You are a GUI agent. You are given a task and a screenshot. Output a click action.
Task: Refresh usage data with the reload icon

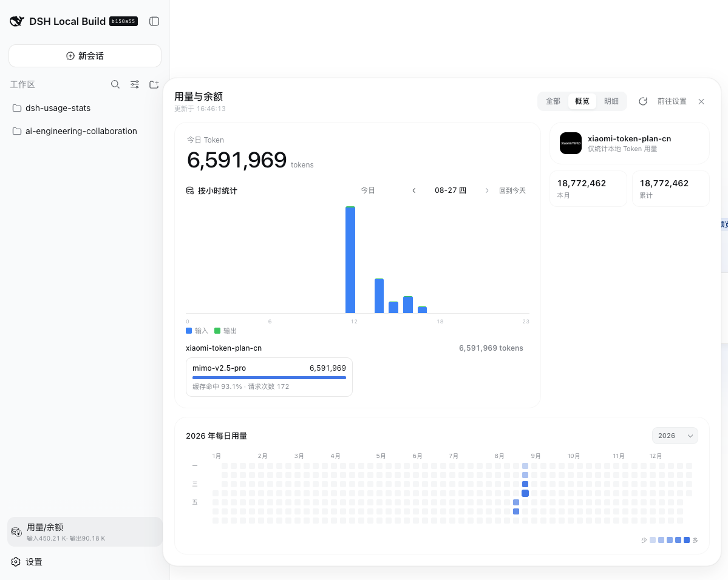click(x=643, y=101)
